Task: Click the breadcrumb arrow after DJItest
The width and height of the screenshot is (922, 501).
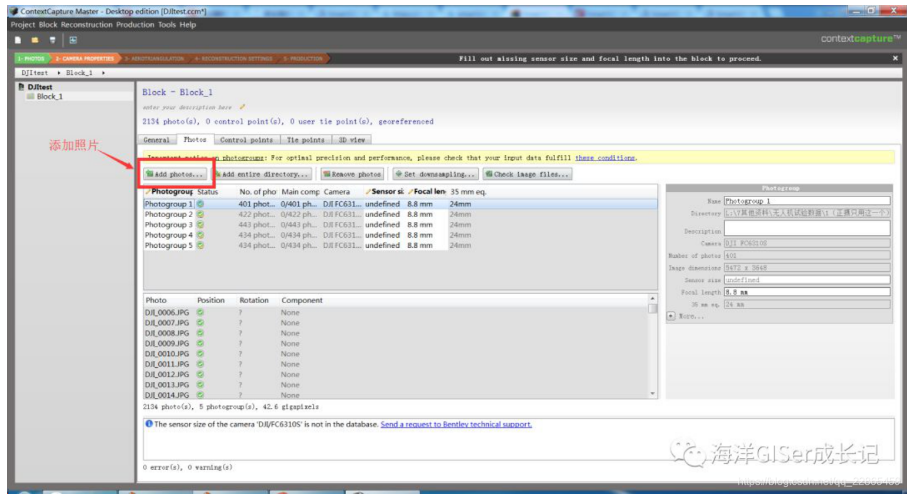Action: point(59,73)
